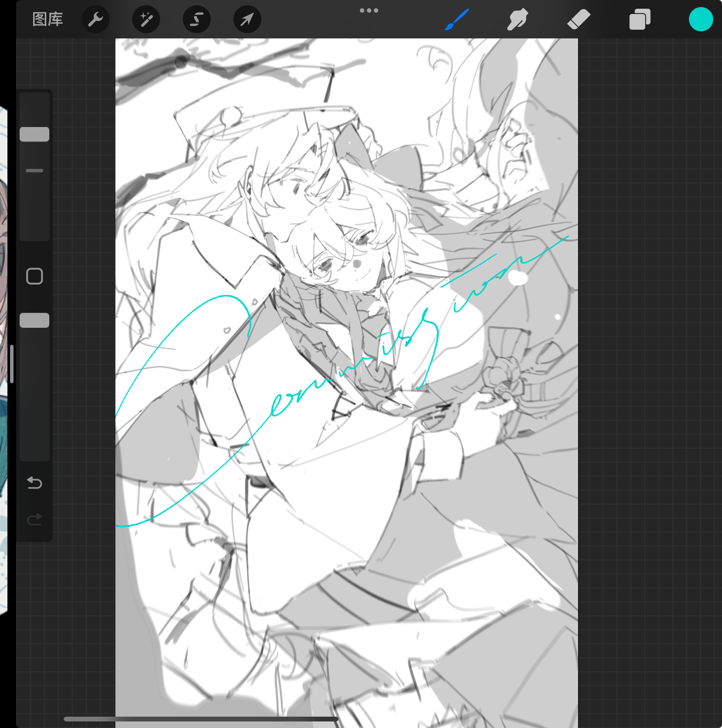Select the Eraser tool
722x728 pixels.
click(579, 19)
